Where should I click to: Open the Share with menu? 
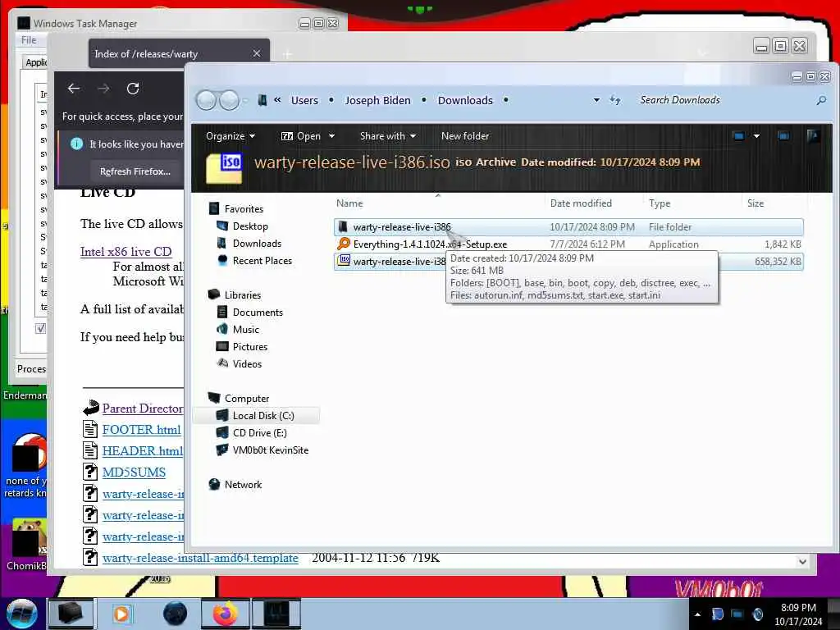388,136
